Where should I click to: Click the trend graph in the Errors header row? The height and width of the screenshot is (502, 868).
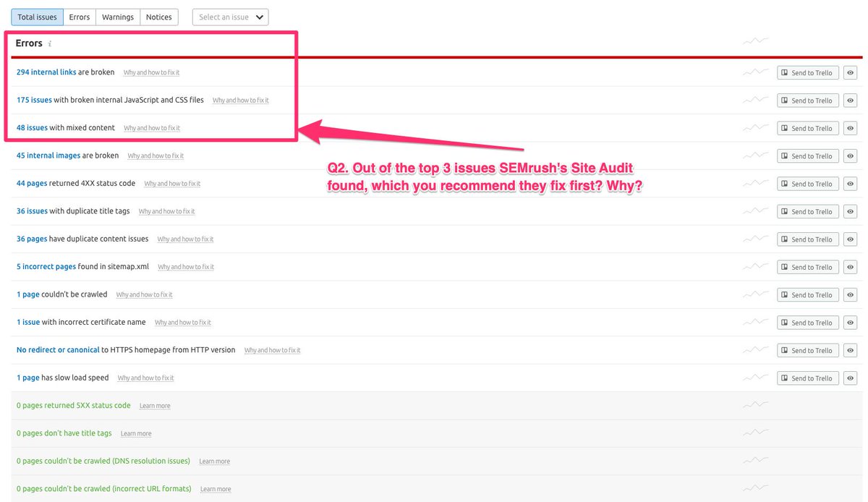(755, 41)
